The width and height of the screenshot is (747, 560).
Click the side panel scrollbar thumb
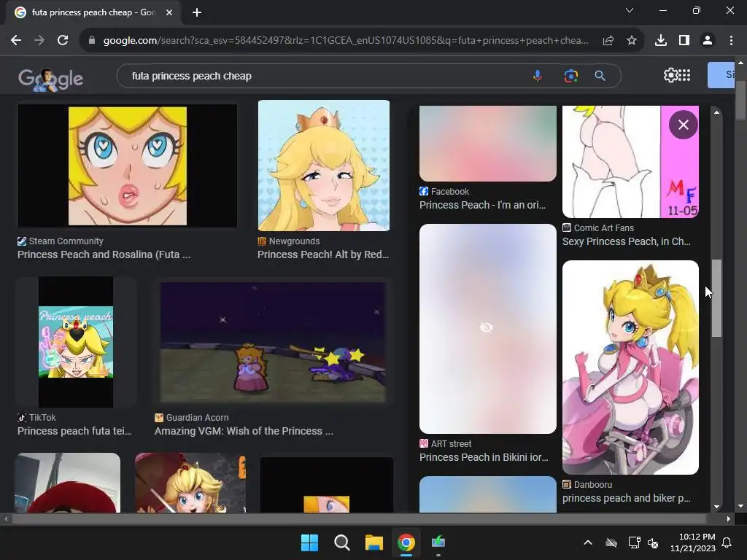click(x=716, y=298)
